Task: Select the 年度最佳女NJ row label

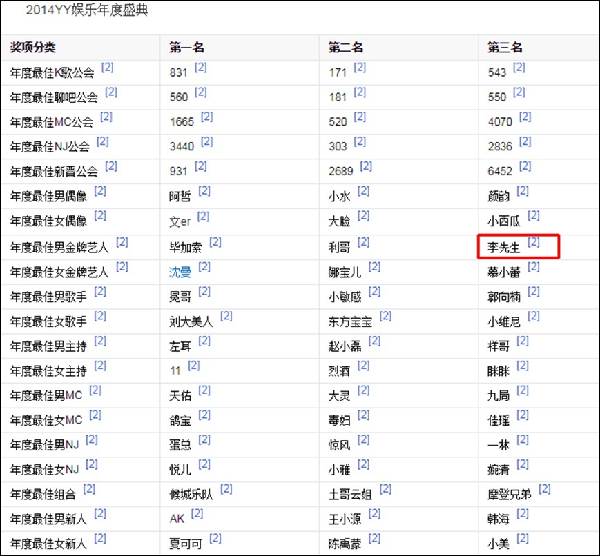Action: (x=44, y=470)
